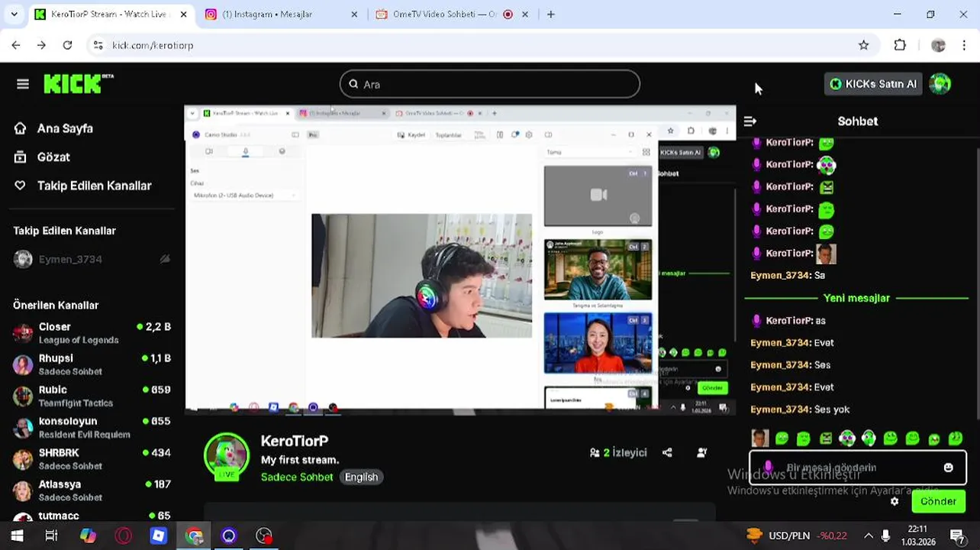Select the KeroTiorP Stream browser tab
The height and width of the screenshot is (550, 980).
tap(111, 14)
